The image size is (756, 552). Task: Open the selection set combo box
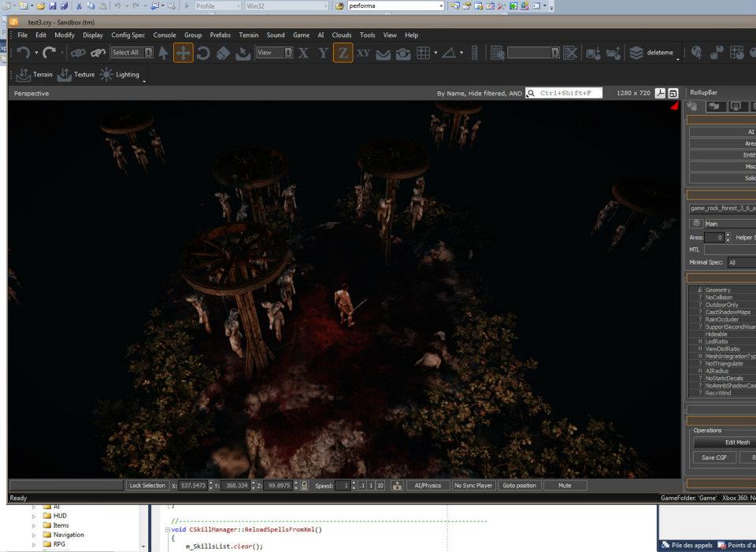(533, 53)
